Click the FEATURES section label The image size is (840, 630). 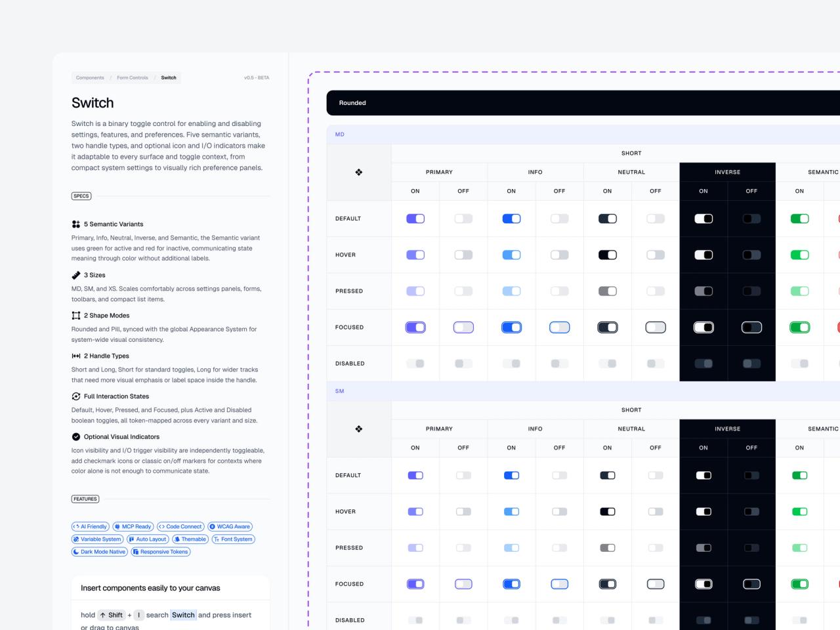85,499
